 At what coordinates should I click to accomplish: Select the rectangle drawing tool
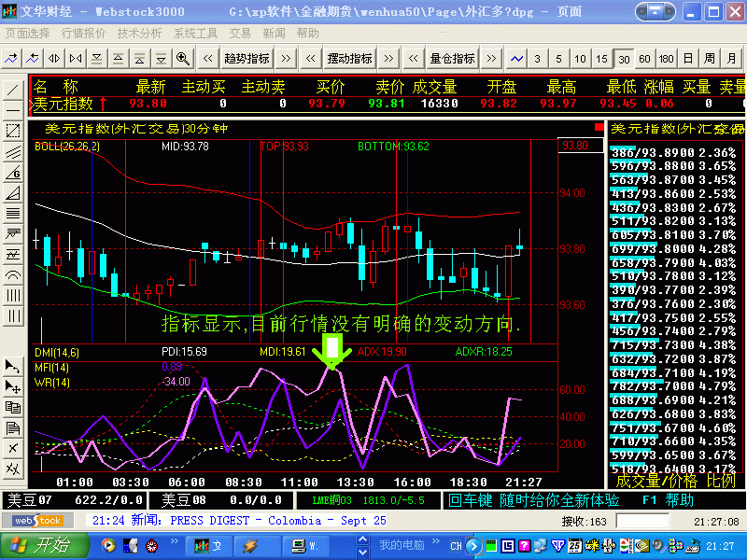[x=13, y=131]
